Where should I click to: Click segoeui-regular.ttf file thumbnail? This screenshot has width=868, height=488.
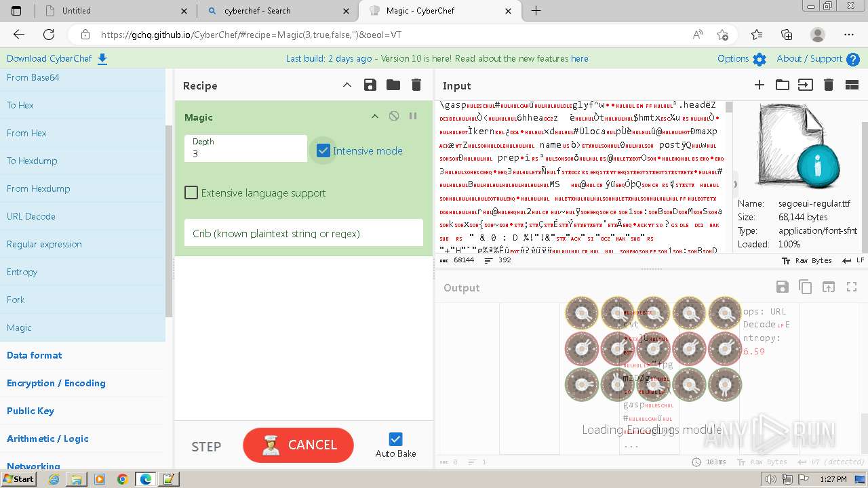click(x=799, y=148)
